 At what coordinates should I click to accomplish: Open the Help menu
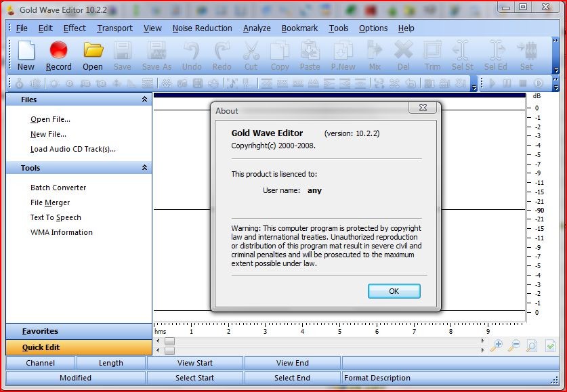406,28
